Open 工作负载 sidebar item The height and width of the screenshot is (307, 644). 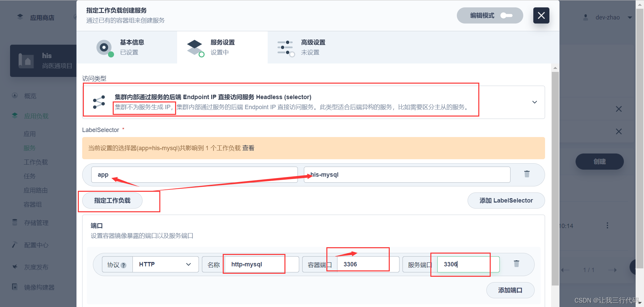[36, 162]
